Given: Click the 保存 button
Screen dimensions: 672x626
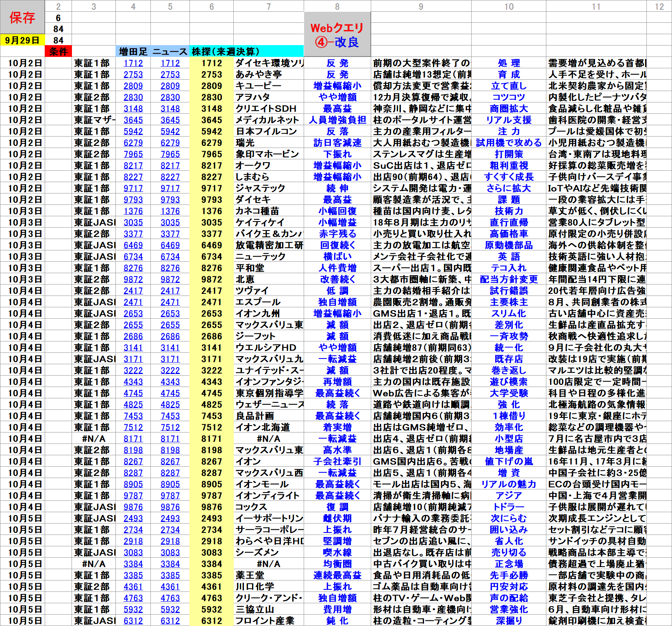Looking at the screenshot, I should [x=22, y=17].
